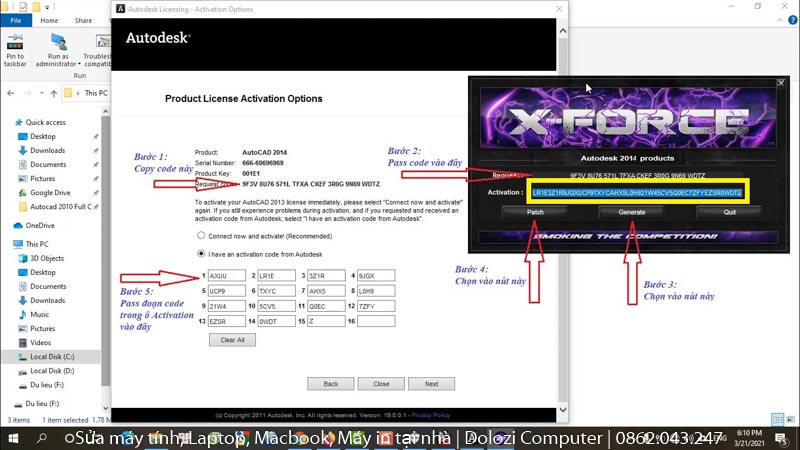Click the taskbar search magnifier icon
This screenshot has height=450, width=800.
click(x=41, y=438)
